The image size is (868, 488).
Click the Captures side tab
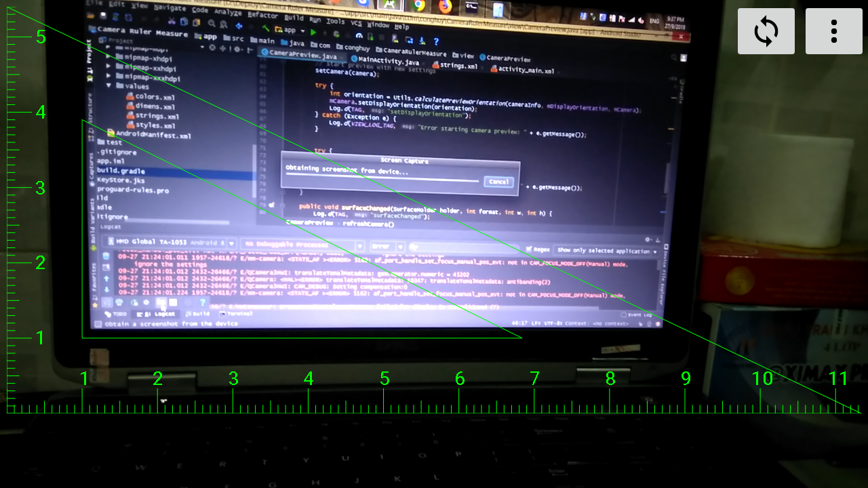92,169
